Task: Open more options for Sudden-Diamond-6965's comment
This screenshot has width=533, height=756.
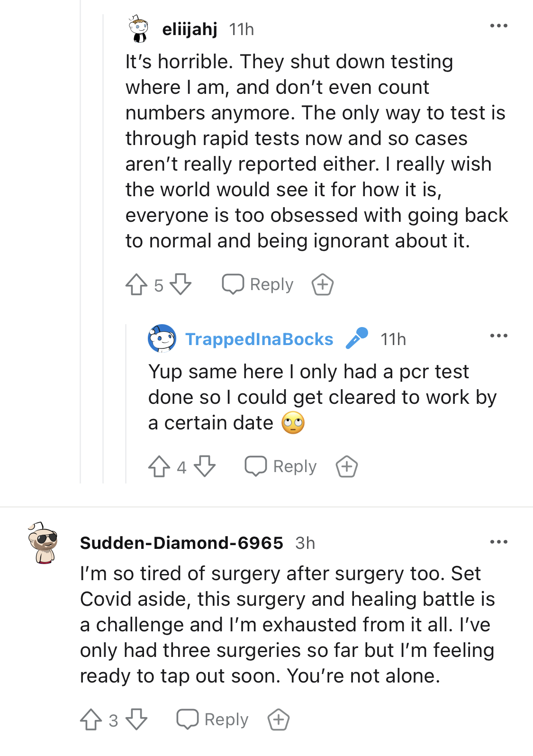Action: (498, 542)
